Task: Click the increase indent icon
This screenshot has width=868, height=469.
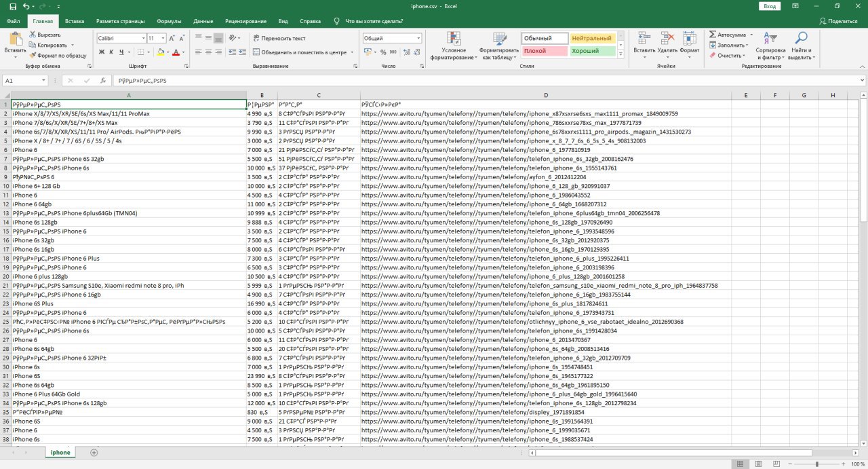Action: tap(243, 52)
